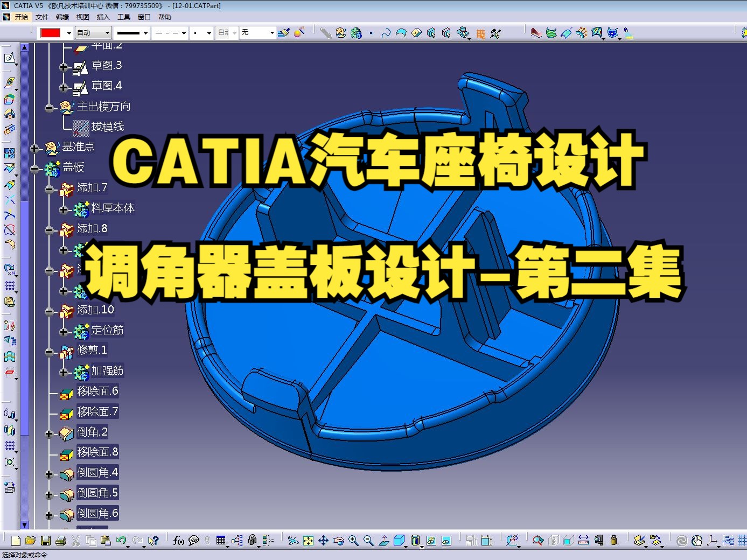Open the Formula f(x) tool
The image size is (747, 560).
pos(179,541)
